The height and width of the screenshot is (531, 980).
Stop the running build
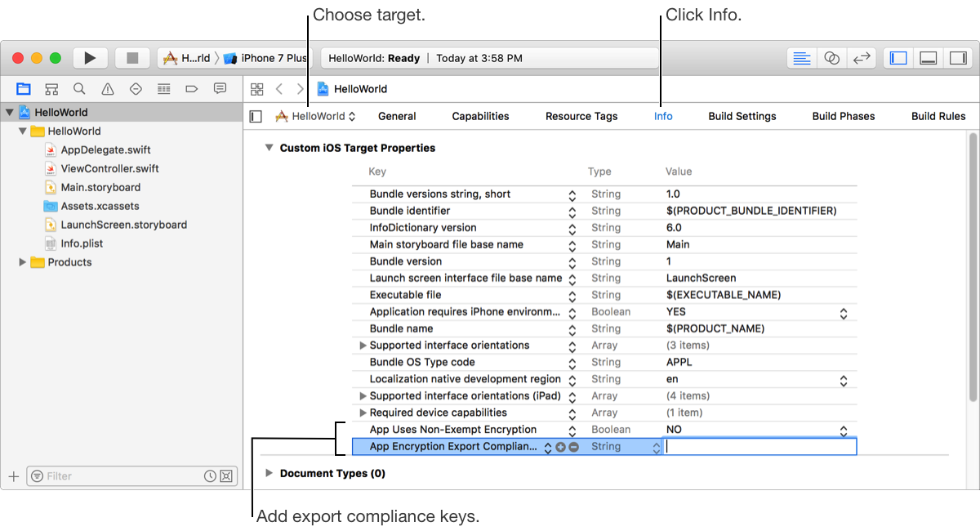point(132,58)
